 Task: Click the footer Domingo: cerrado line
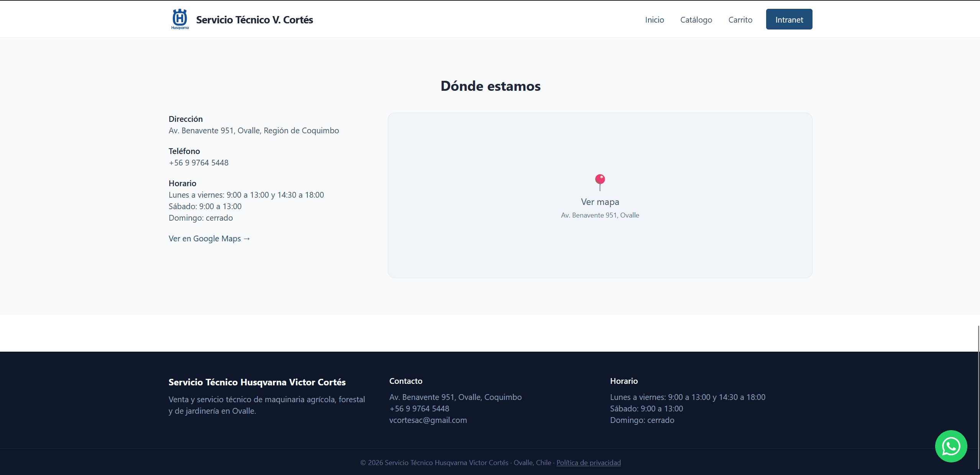click(642, 420)
